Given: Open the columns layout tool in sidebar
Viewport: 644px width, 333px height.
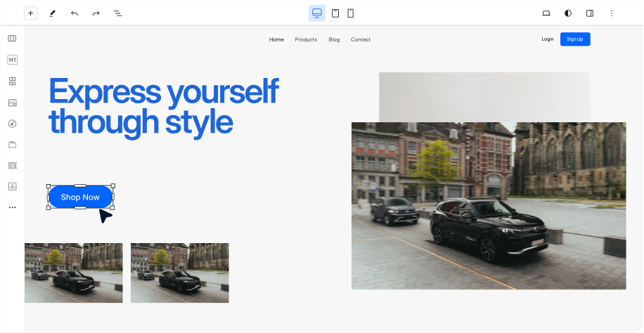Looking at the screenshot, I should coord(12,39).
